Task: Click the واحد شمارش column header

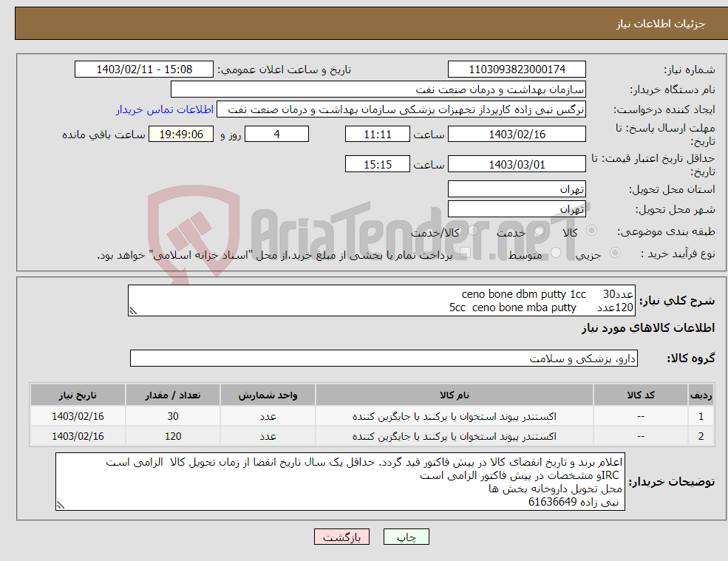Action: click(x=268, y=395)
